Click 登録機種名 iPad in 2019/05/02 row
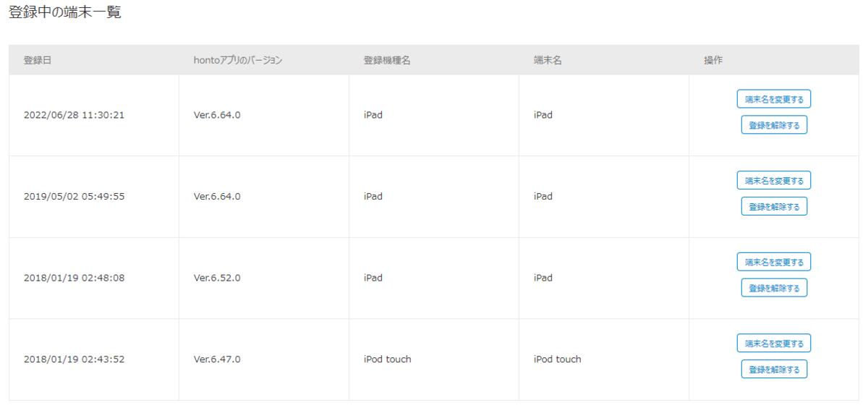The height and width of the screenshot is (405, 868). [x=373, y=196]
